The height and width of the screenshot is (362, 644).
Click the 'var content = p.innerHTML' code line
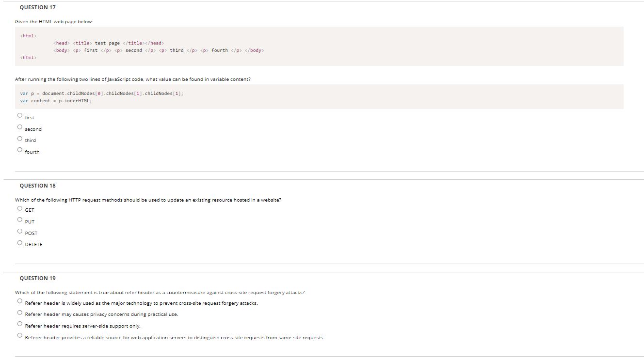point(56,101)
